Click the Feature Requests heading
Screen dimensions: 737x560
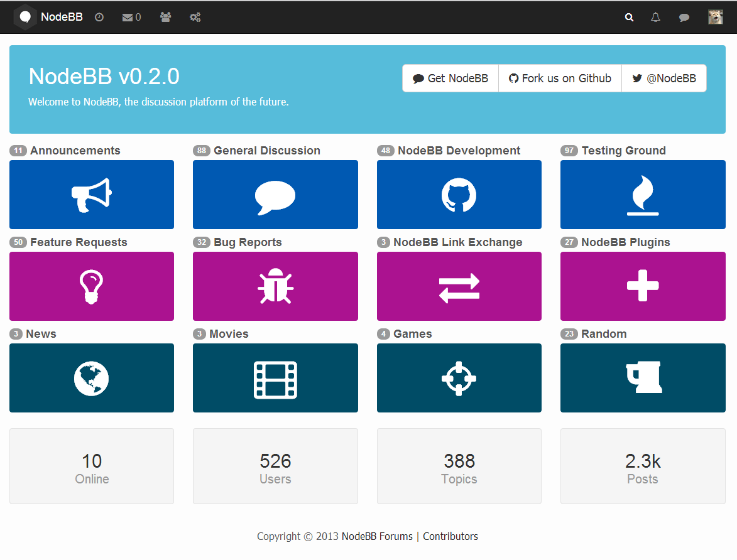point(79,242)
